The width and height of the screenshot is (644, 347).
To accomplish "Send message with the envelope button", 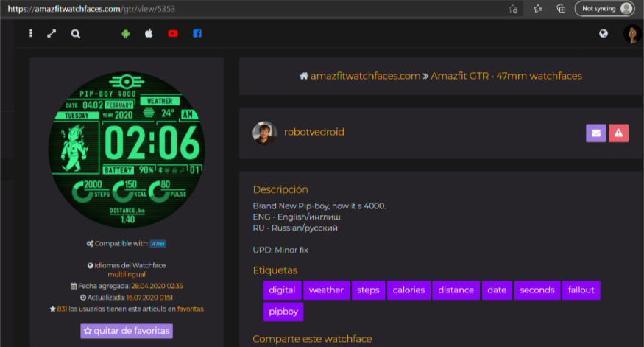I will tap(596, 133).
